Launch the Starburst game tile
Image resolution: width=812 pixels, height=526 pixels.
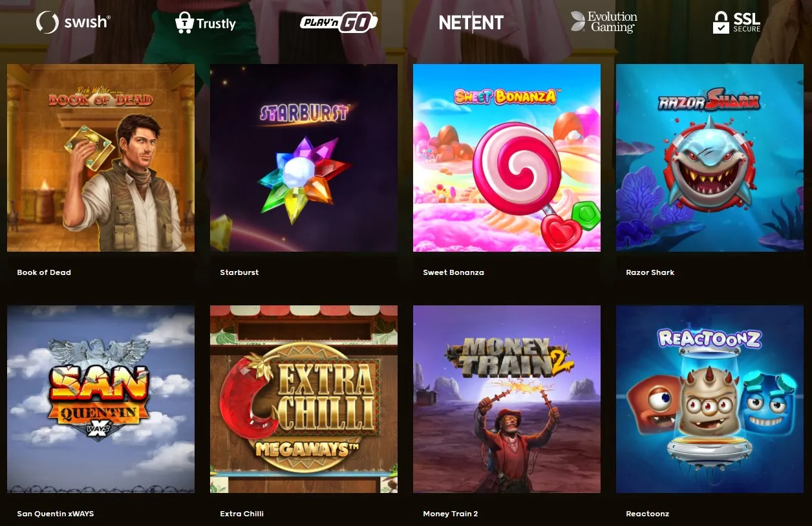304,158
